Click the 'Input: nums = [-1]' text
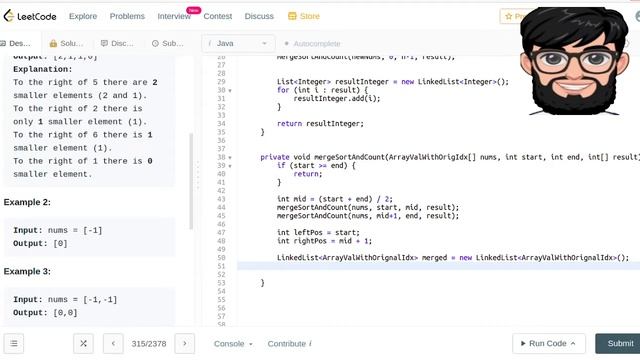Screen dimensions: 640x360 [x=58, y=230]
